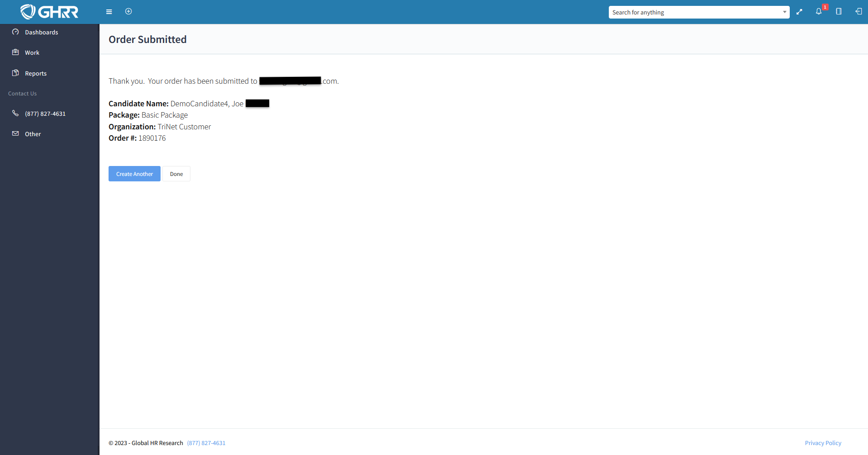This screenshot has height=455, width=868.
Task: Open the Dashboards menu in sidebar
Action: 41,32
